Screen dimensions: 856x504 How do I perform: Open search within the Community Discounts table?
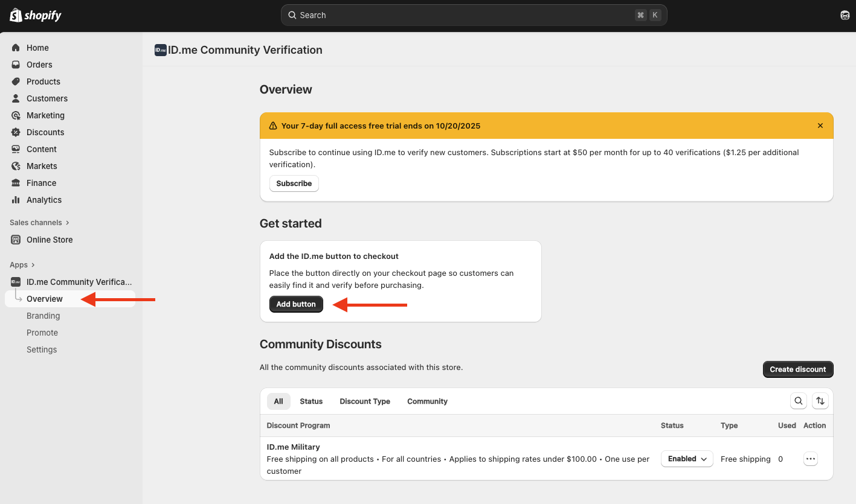click(x=799, y=401)
